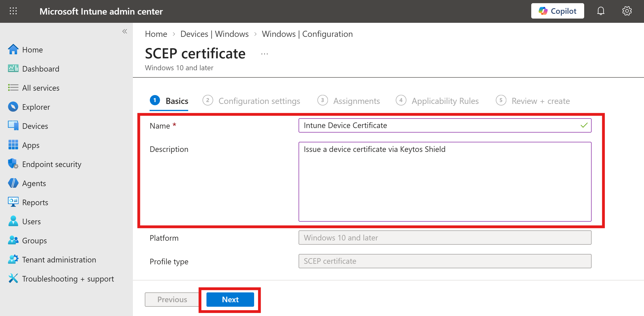
Task: Click the Apps grid icon
Action: [x=13, y=145]
